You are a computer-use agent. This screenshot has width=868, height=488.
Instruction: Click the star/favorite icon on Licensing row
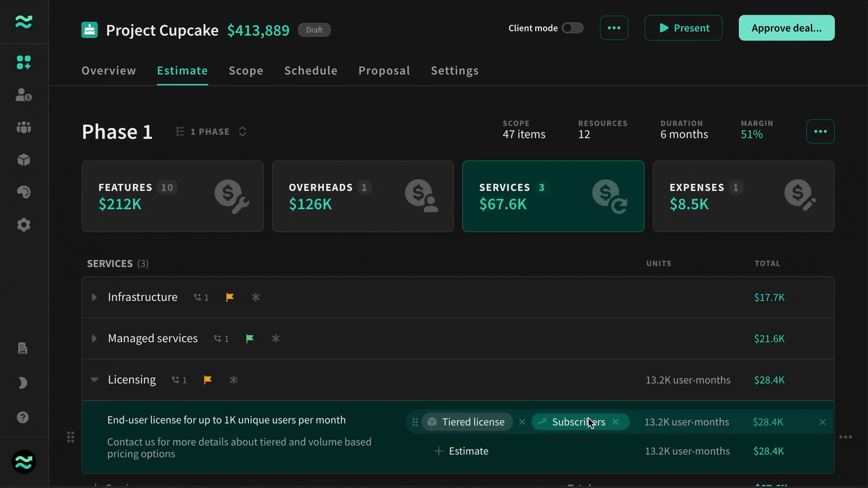233,379
